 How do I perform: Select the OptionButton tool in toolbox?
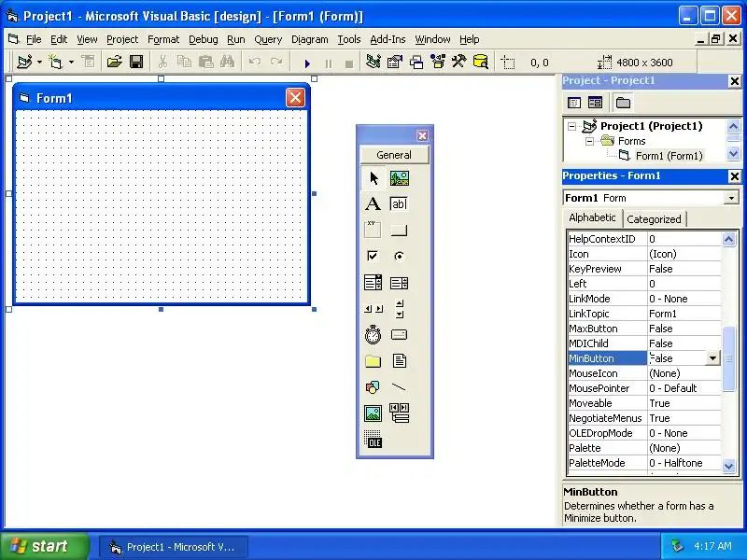(400, 256)
